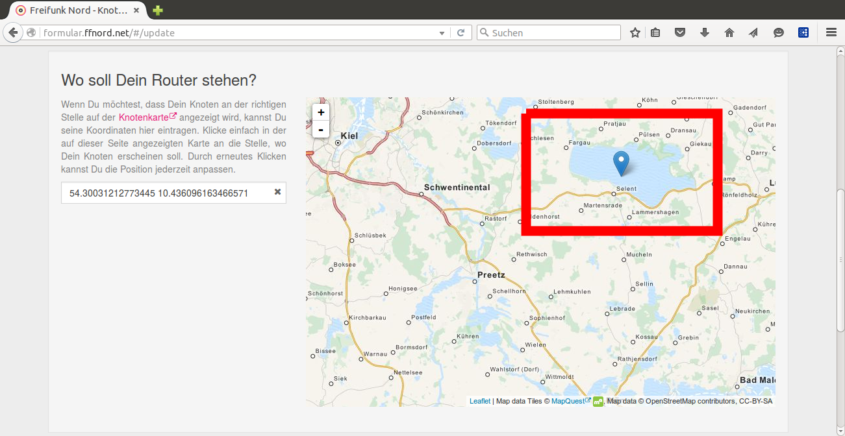The image size is (845, 436).
Task: Open the bookmarks list icon
Action: 656,32
